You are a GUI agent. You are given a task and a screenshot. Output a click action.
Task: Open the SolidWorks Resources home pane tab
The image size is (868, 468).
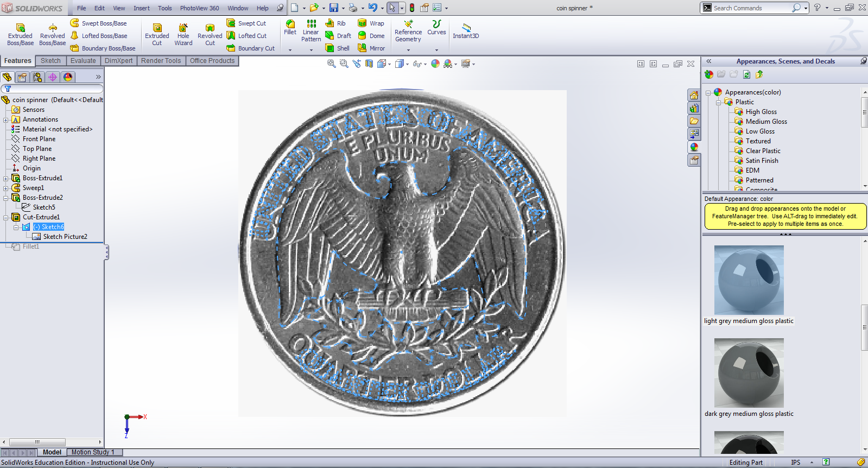click(x=694, y=95)
